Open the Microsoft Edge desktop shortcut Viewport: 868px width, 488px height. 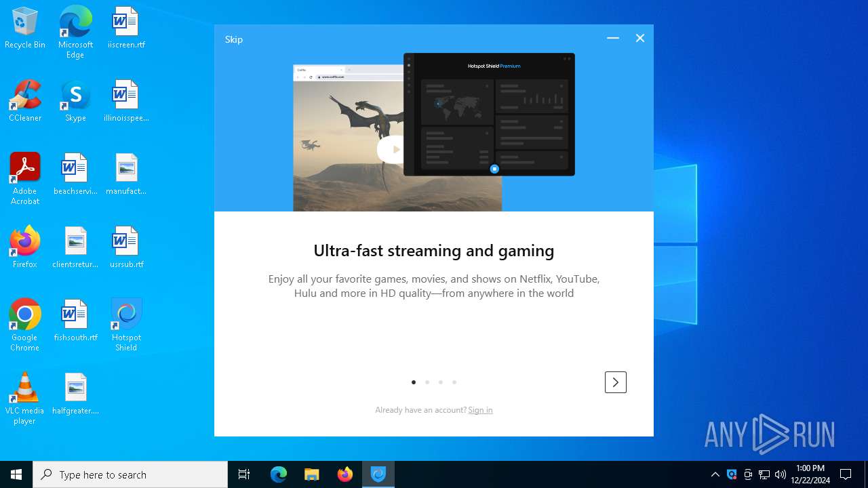tap(75, 33)
